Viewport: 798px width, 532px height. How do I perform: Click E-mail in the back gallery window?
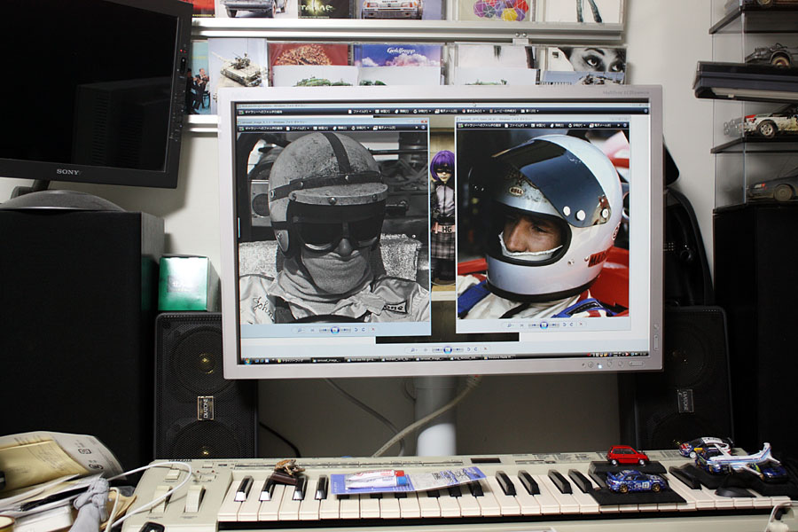click(x=447, y=111)
